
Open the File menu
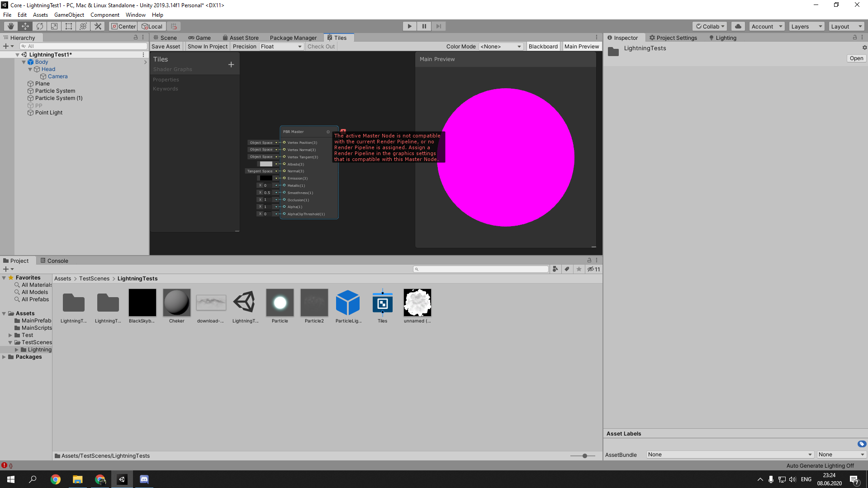pos(7,15)
